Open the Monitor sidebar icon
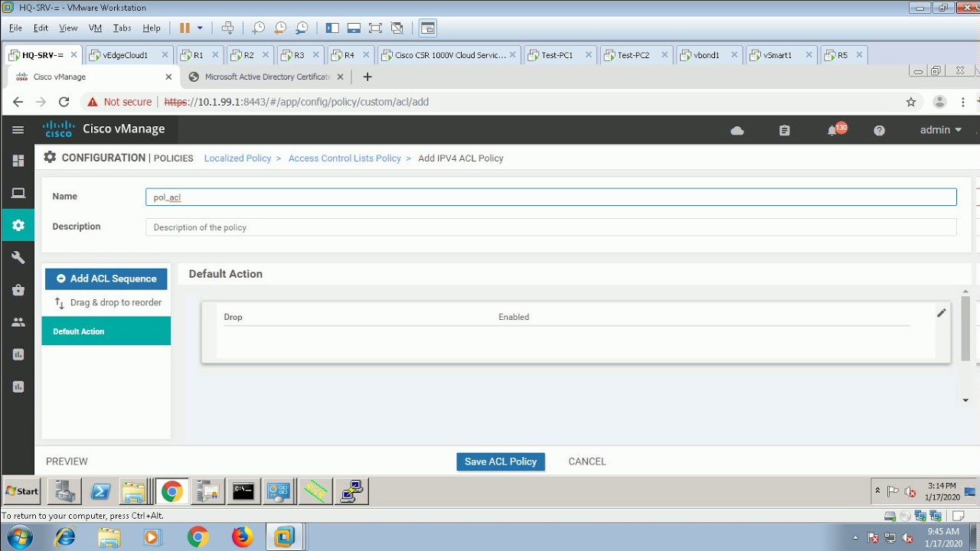980x551 pixels. [x=18, y=193]
